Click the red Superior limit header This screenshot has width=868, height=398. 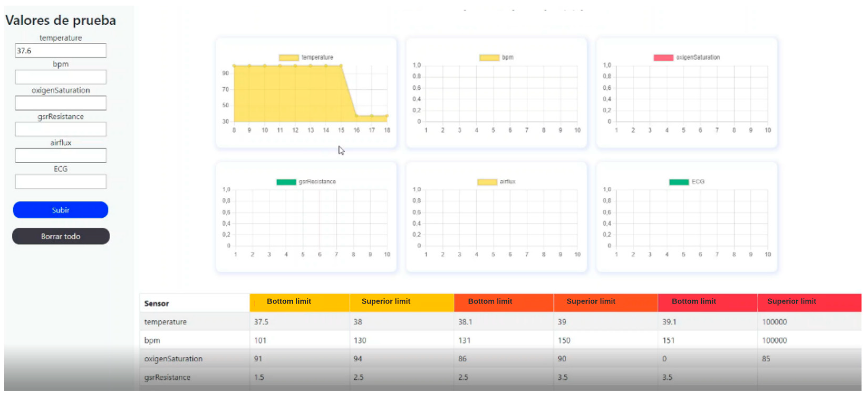pyautogui.click(x=791, y=301)
